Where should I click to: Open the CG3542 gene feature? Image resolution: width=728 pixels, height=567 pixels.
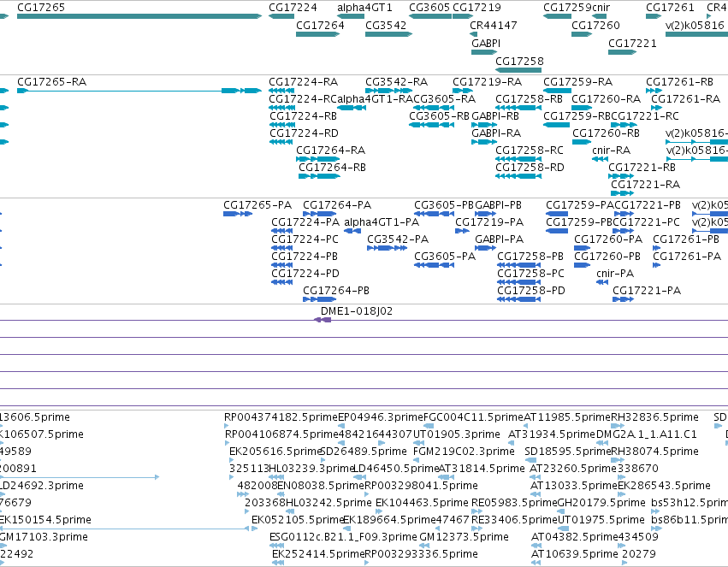(x=388, y=34)
